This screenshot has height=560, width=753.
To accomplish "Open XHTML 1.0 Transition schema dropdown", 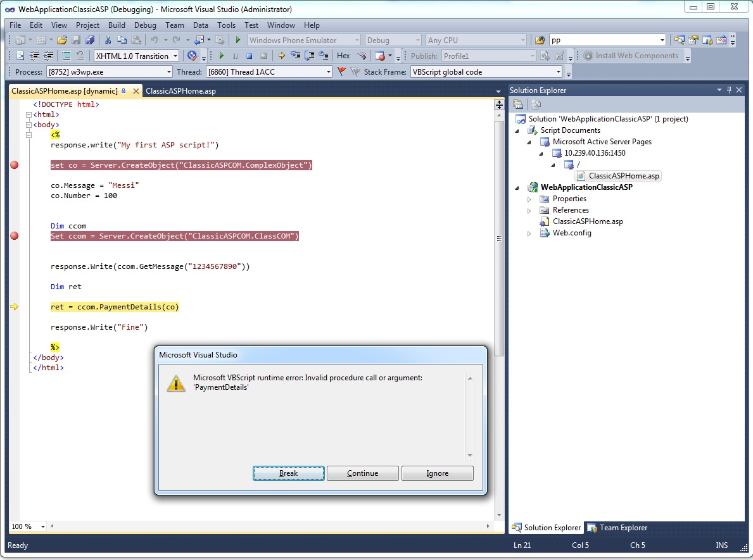I will tap(175, 56).
